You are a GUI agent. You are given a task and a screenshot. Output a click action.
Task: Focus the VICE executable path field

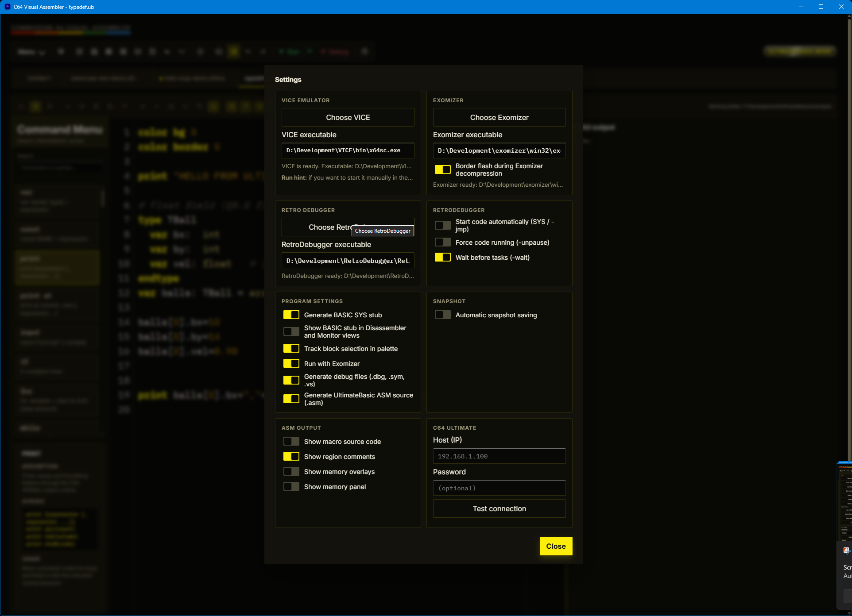348,150
